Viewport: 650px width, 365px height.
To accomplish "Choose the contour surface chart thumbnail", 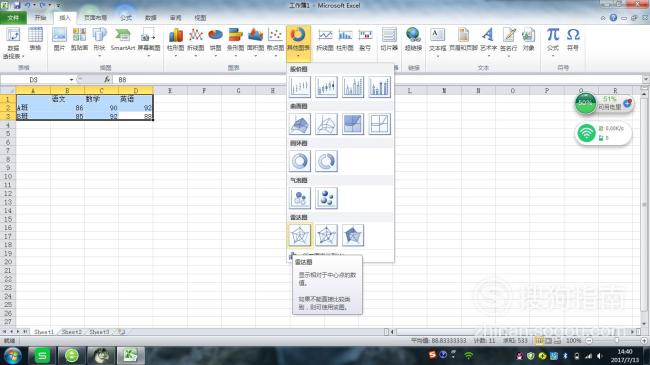I will pyautogui.click(x=353, y=124).
